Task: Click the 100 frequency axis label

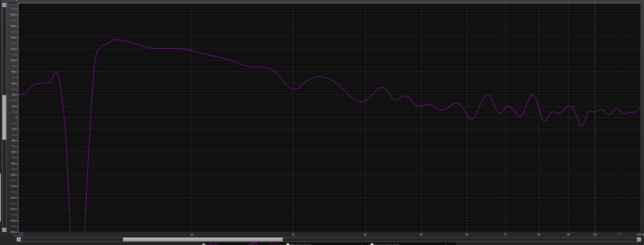Action: coord(595,235)
